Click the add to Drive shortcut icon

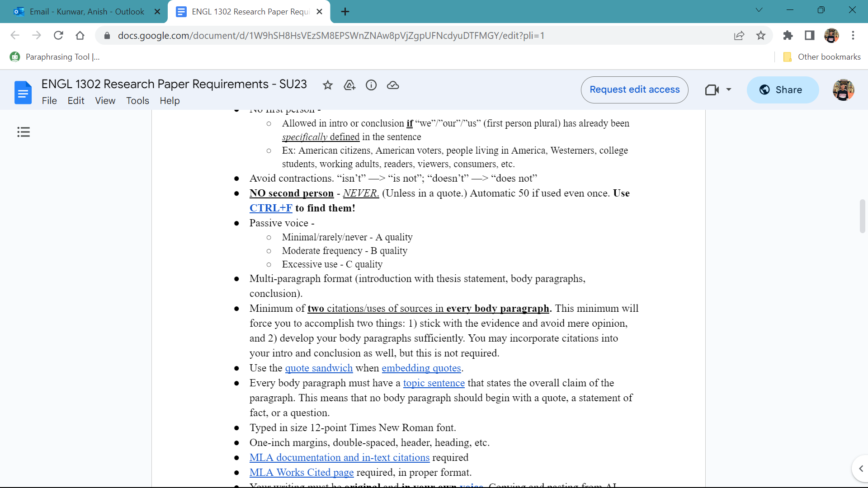pyautogui.click(x=349, y=85)
